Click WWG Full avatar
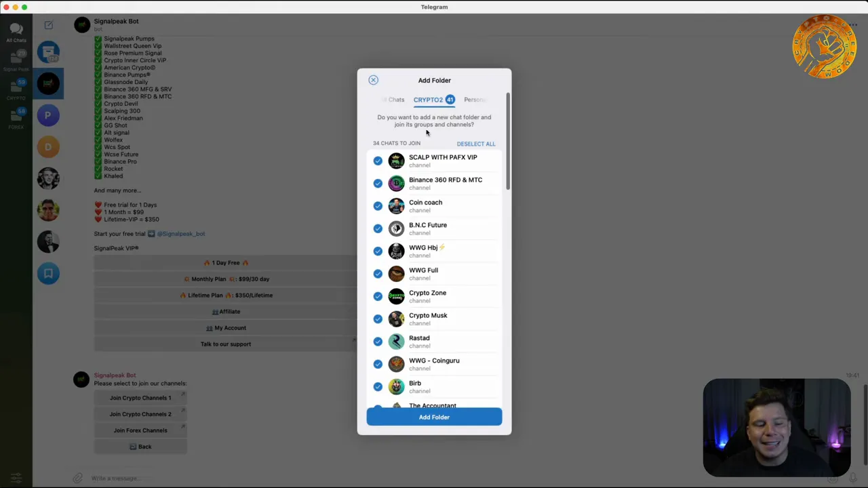Image resolution: width=868 pixels, height=488 pixels. click(x=396, y=274)
